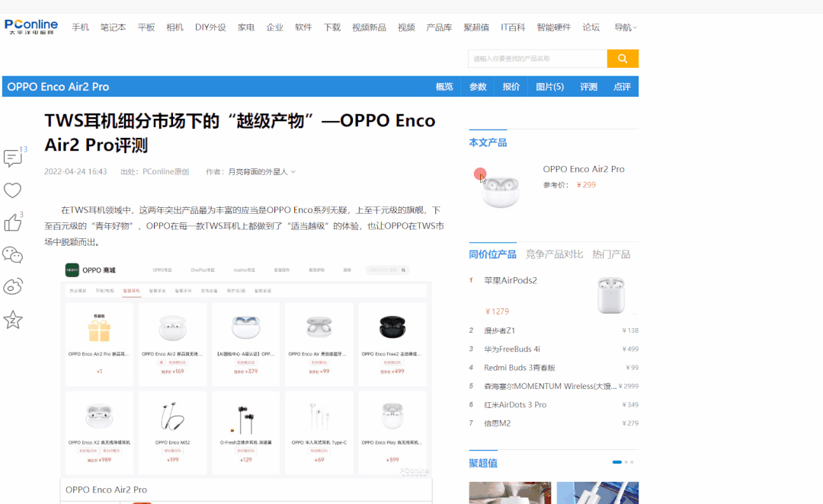The height and width of the screenshot is (504, 823).
Task: Click the PConline logo
Action: pos(31,27)
